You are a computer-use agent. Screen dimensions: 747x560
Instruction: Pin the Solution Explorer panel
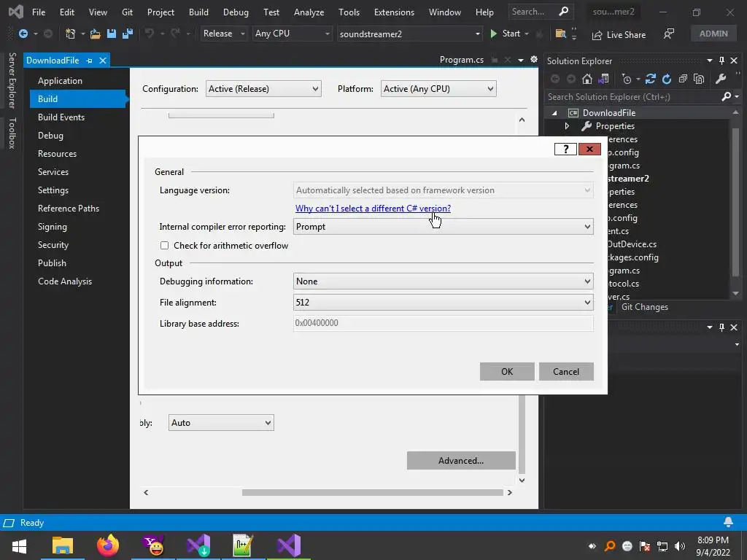(x=721, y=61)
